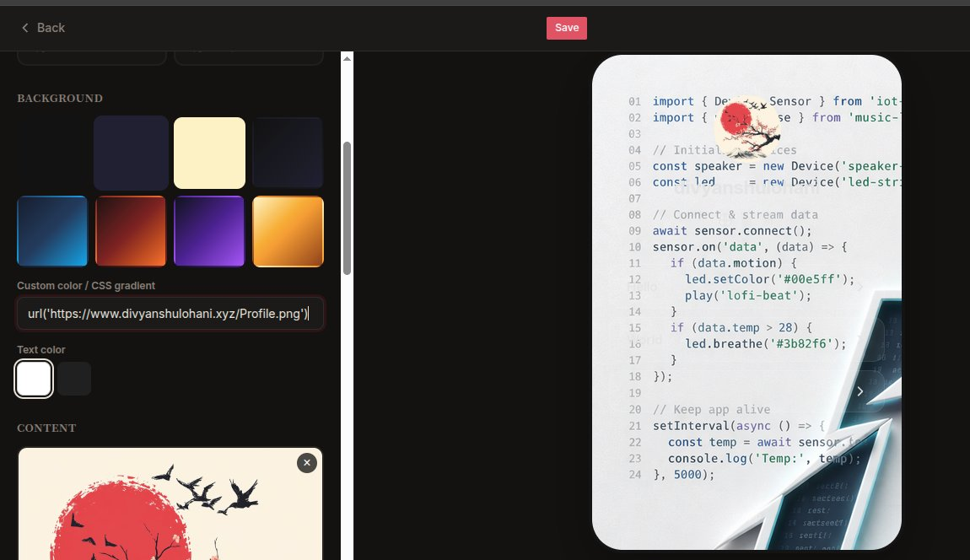Pick the near-black background swatch
Screen dimensions: 970x560
pyautogui.click(x=288, y=153)
